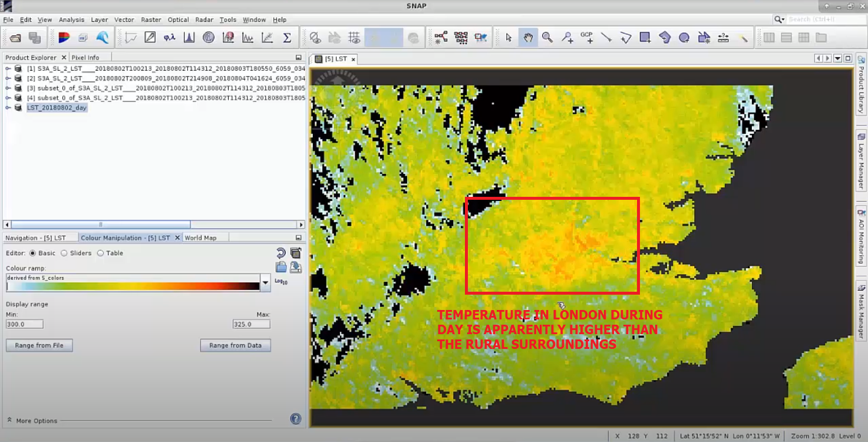Switch to Navigation - [5] LST tab
868x442 pixels.
pyautogui.click(x=36, y=238)
